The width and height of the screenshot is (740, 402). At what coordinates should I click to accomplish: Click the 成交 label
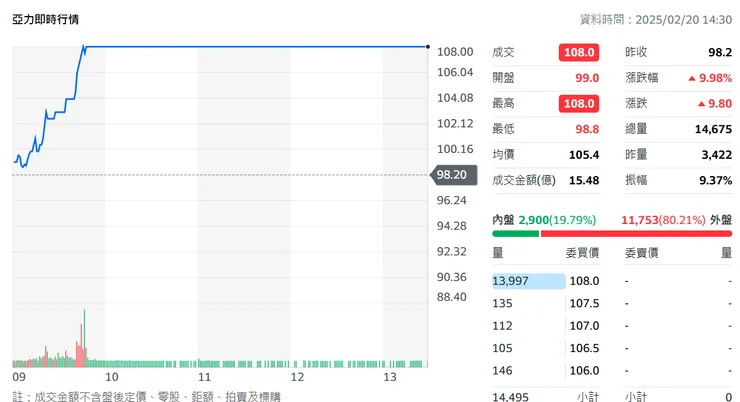(x=503, y=52)
